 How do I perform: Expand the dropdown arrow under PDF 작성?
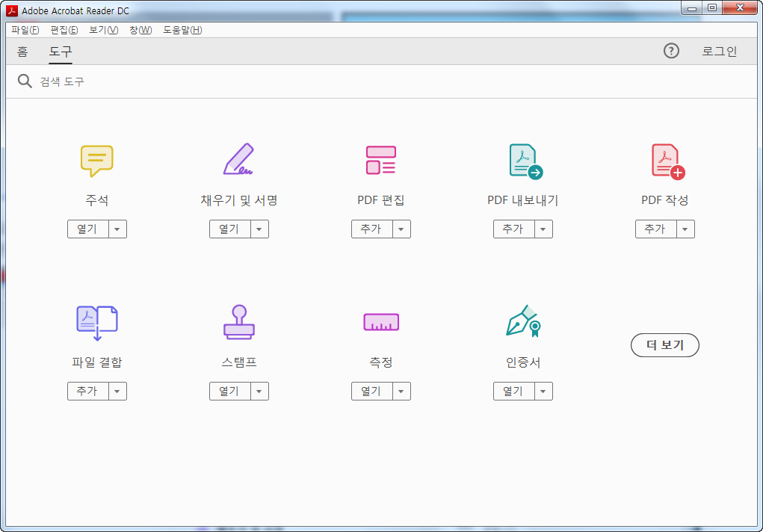click(685, 229)
